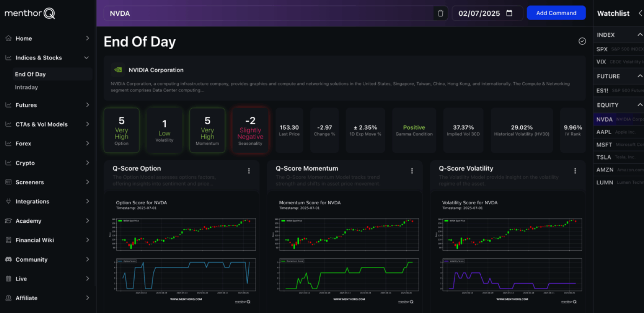
Task: Click the Academy graduation cap icon
Action: (8, 221)
